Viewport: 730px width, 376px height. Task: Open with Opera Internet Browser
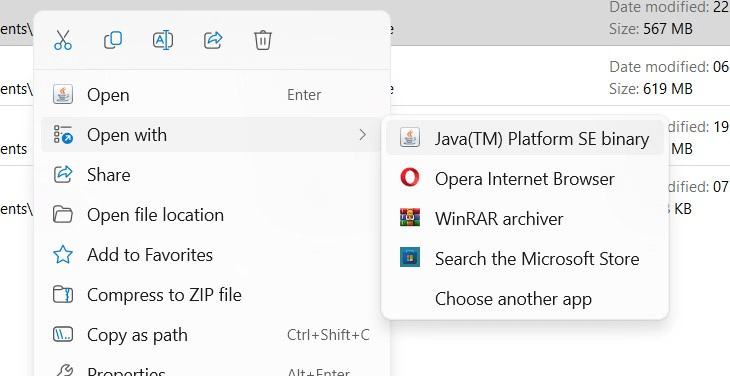(x=525, y=179)
